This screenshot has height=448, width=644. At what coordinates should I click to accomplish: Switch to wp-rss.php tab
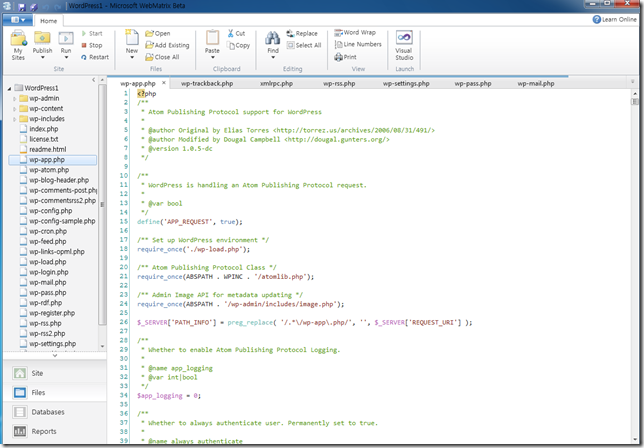[x=339, y=83]
